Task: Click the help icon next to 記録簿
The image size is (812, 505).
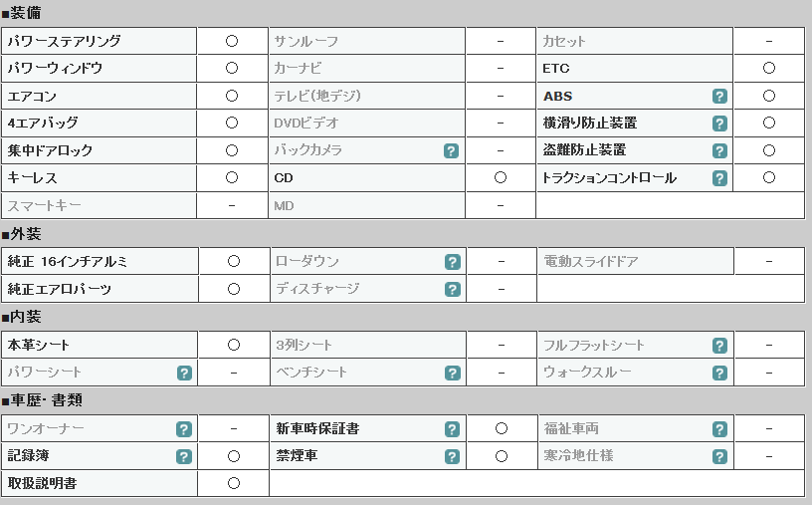Action: point(184,457)
